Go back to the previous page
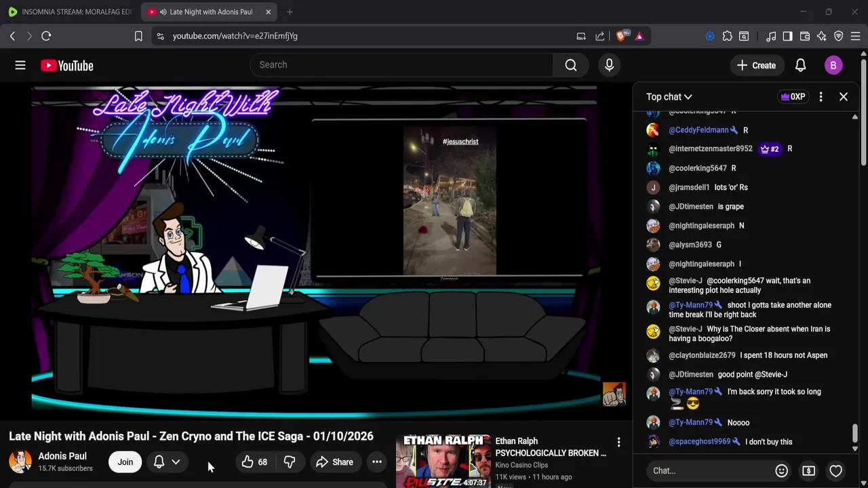Image resolution: width=868 pixels, height=488 pixels. [12, 36]
